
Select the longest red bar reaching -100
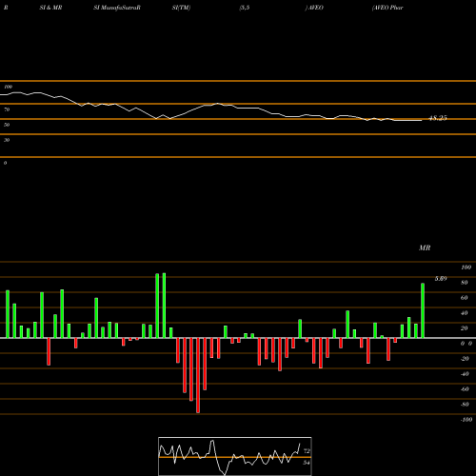[198, 375]
